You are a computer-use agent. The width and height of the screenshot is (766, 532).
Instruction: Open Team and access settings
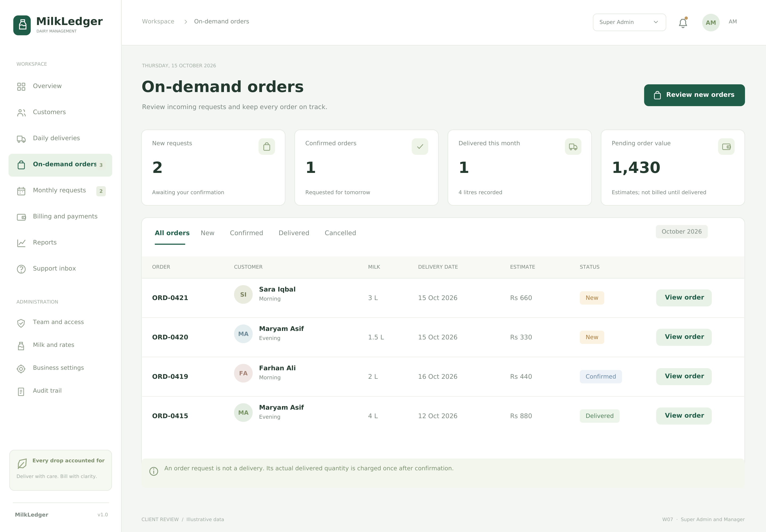(60, 322)
